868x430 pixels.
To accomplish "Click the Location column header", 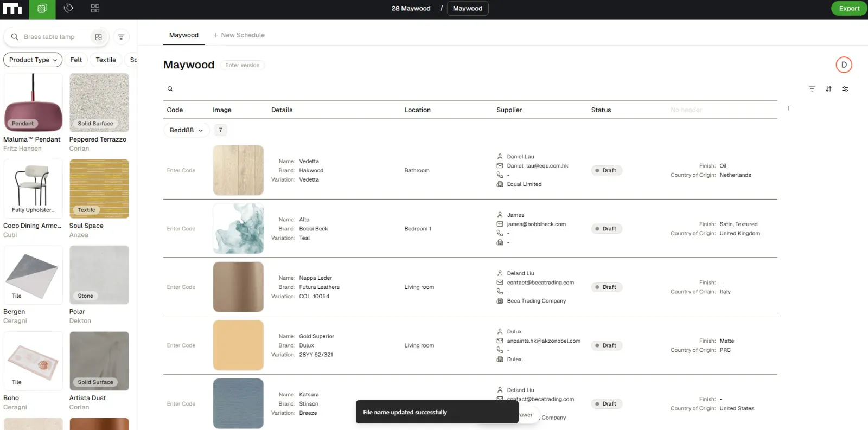I will (x=417, y=110).
